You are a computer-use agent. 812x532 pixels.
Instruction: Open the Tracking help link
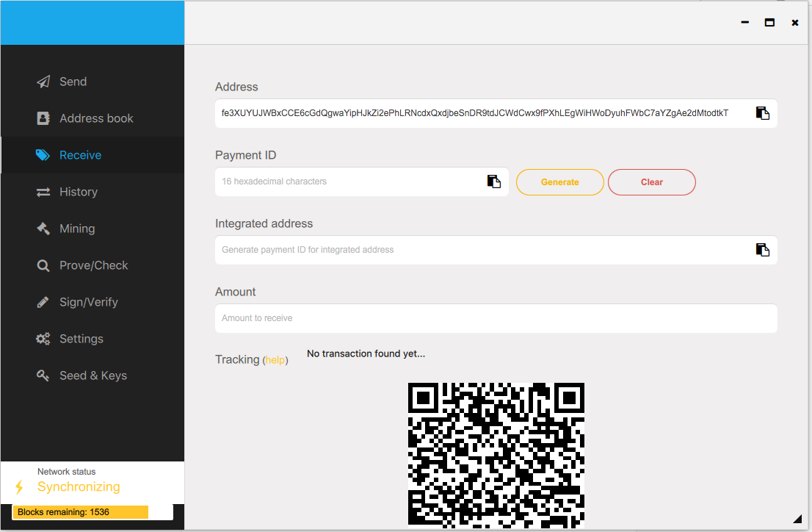275,360
